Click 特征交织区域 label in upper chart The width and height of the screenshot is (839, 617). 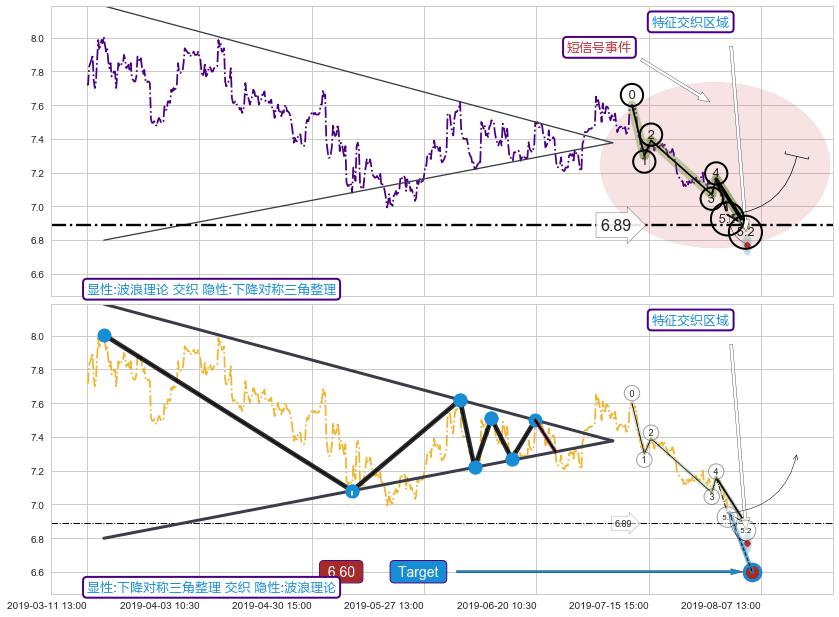pyautogui.click(x=690, y=22)
